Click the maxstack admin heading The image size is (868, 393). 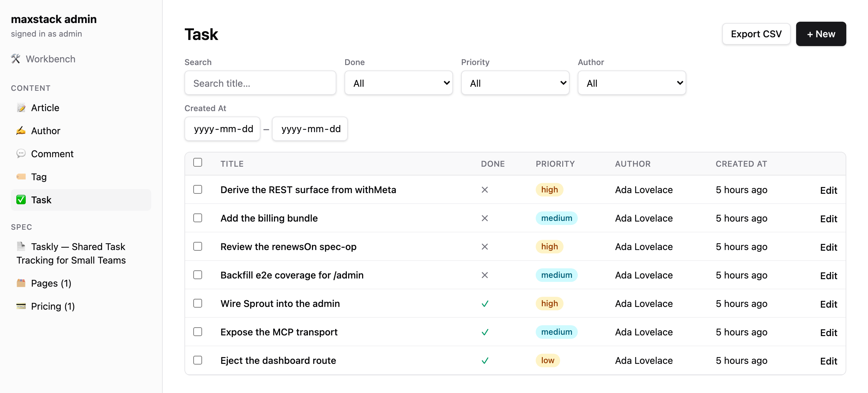click(54, 19)
